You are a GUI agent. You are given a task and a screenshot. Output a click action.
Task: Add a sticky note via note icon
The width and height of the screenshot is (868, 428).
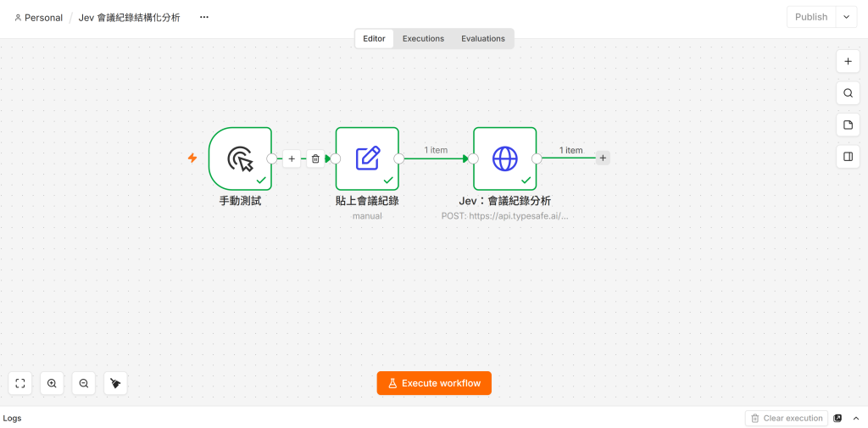coord(848,125)
